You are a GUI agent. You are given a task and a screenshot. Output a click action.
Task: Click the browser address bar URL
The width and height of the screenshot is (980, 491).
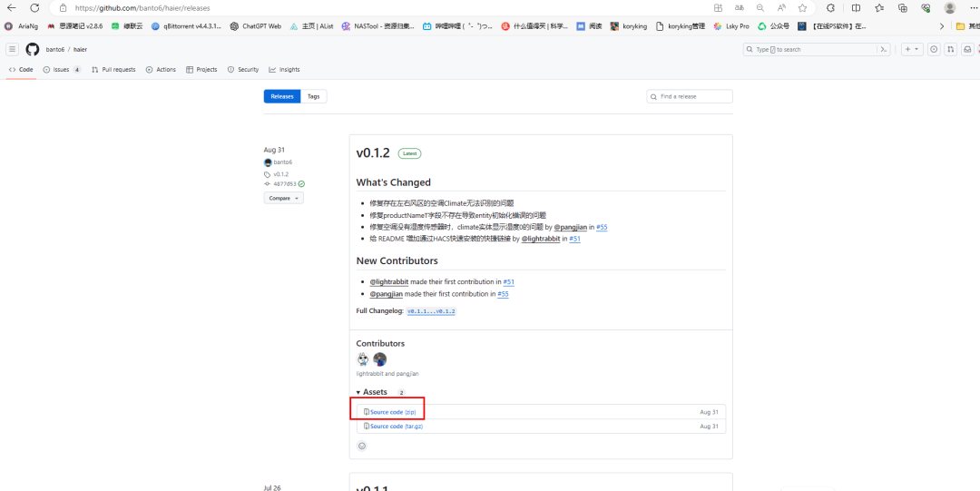coord(142,8)
